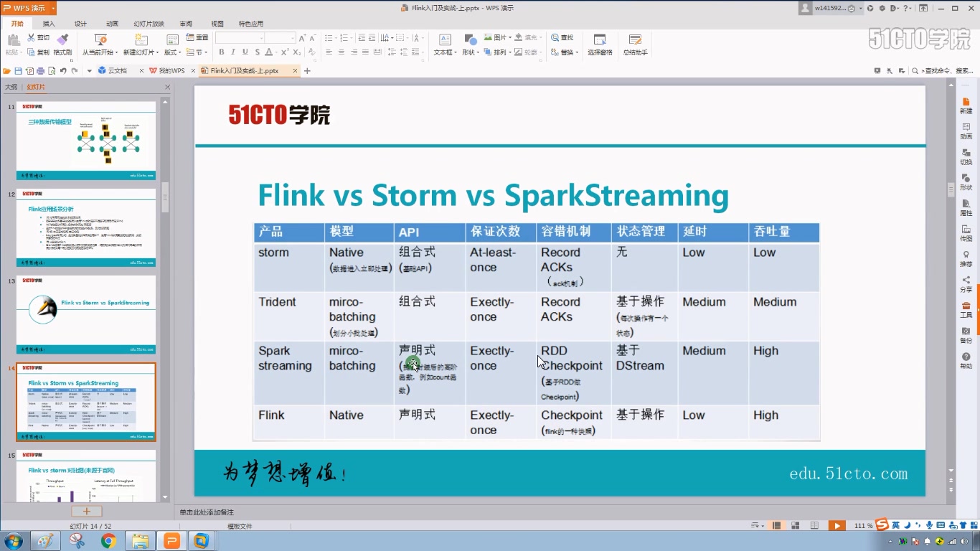This screenshot has width=980, height=551.
Task: Open the 设计 ribbon tab
Action: pyautogui.click(x=80, y=24)
